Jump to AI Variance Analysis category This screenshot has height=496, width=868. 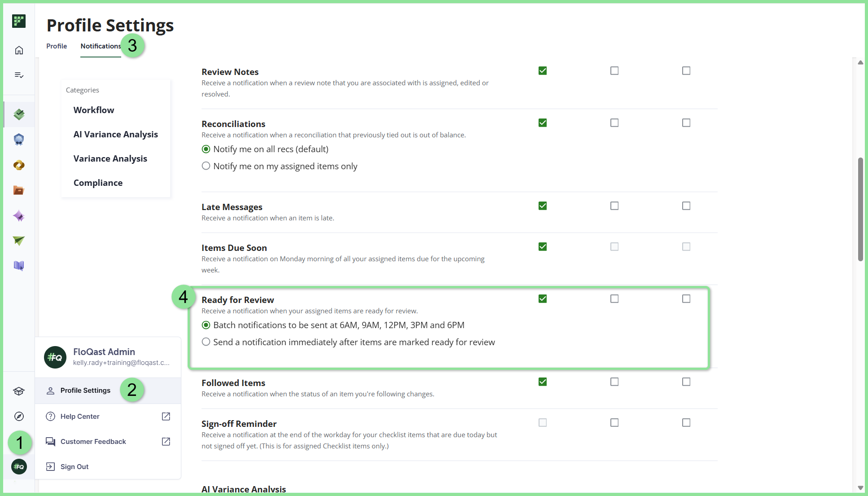coord(116,134)
